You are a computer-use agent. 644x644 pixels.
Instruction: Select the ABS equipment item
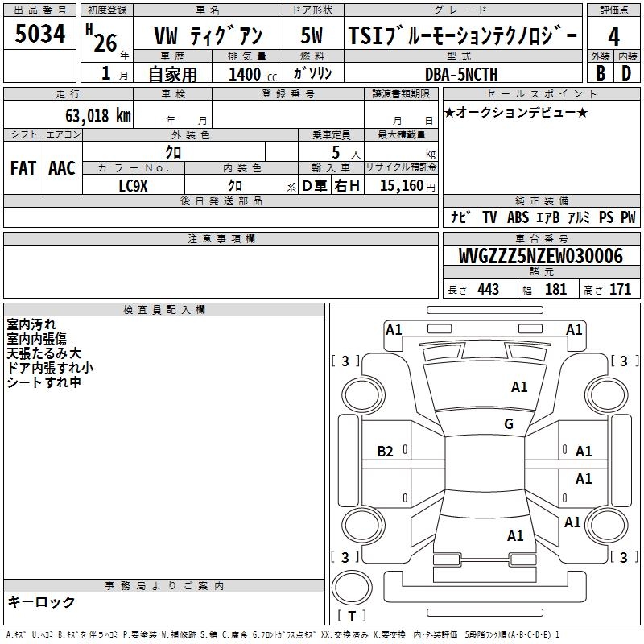pyautogui.click(x=518, y=217)
